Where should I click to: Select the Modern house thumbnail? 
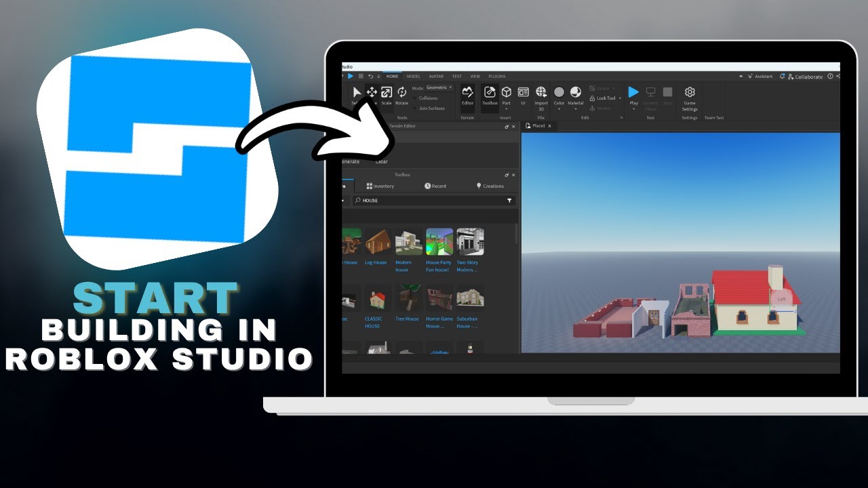tap(409, 242)
